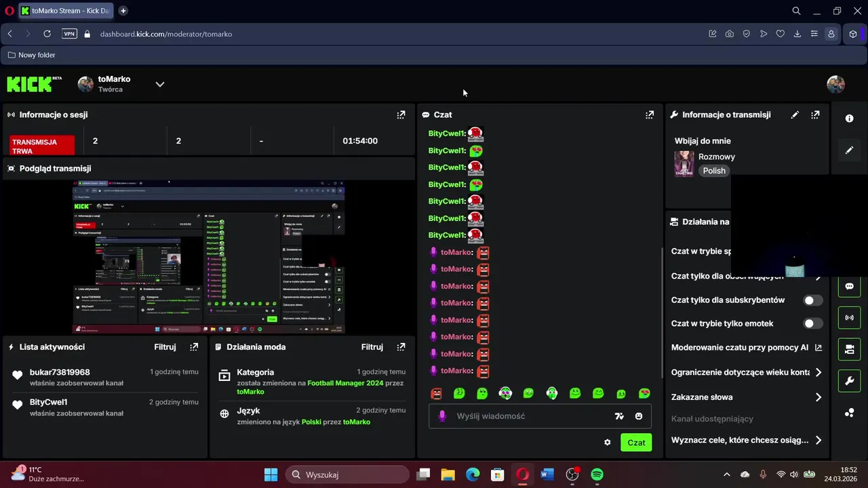Viewport: 868px width, 488px height.
Task: Insert the angry red emote from quick bar
Action: coord(436,393)
